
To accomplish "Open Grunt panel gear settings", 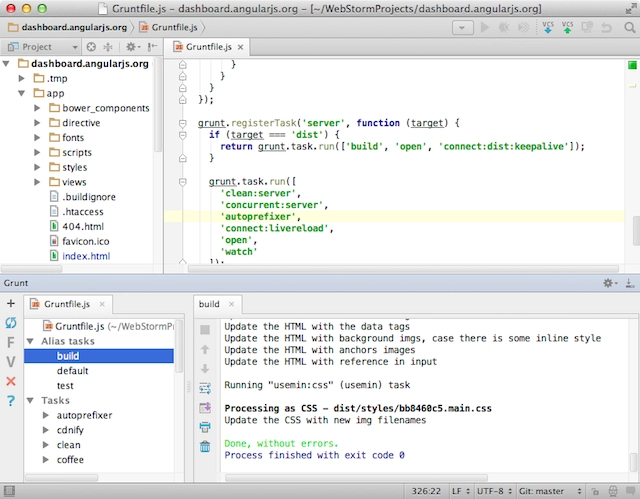I will click(610, 283).
